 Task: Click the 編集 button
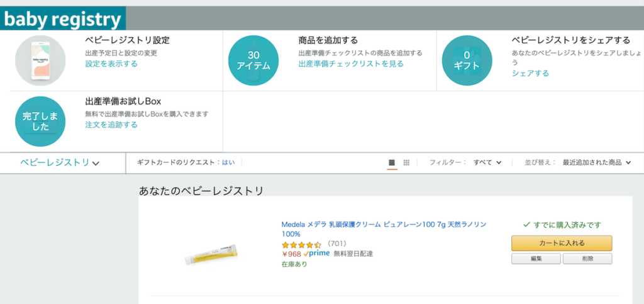tap(536, 259)
